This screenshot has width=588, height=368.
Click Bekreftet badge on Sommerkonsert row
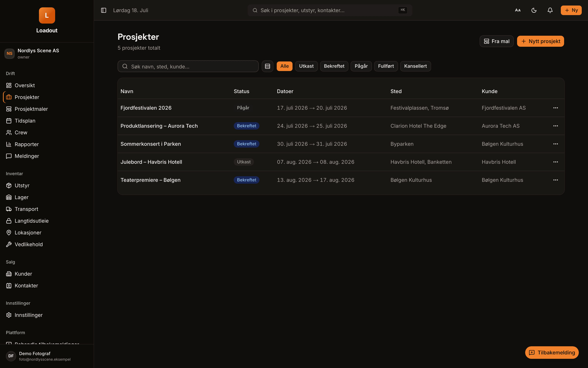click(246, 144)
